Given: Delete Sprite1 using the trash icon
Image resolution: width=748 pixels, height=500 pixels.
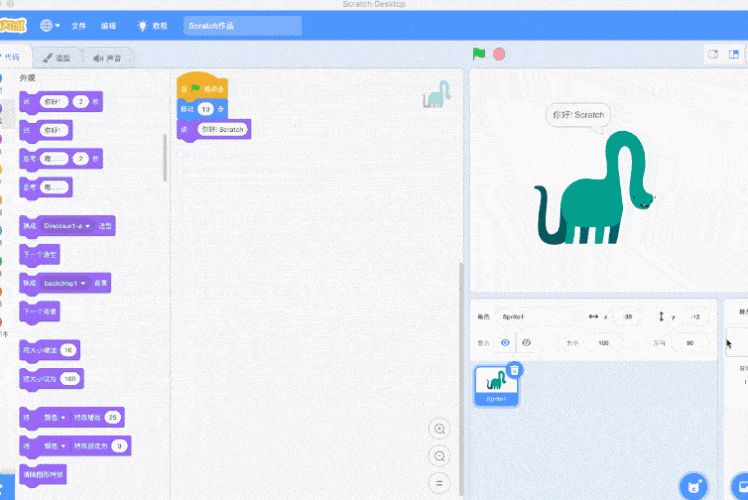Looking at the screenshot, I should [x=514, y=369].
